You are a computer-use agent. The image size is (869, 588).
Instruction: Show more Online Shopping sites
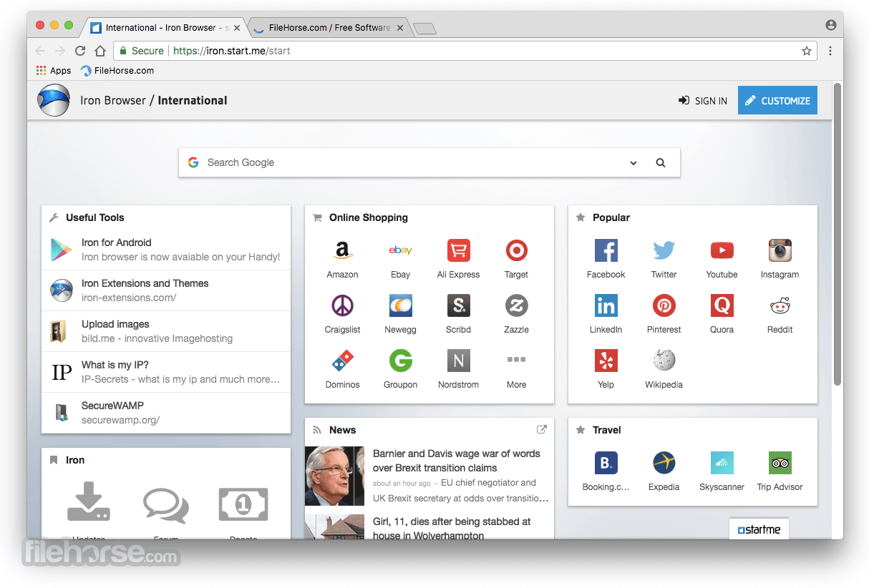(x=516, y=361)
